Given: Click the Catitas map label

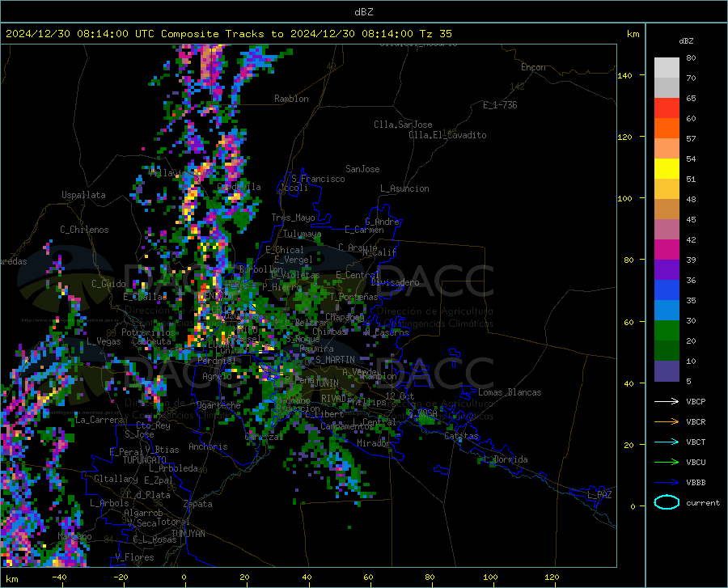Looking at the screenshot, I should 461,435.
